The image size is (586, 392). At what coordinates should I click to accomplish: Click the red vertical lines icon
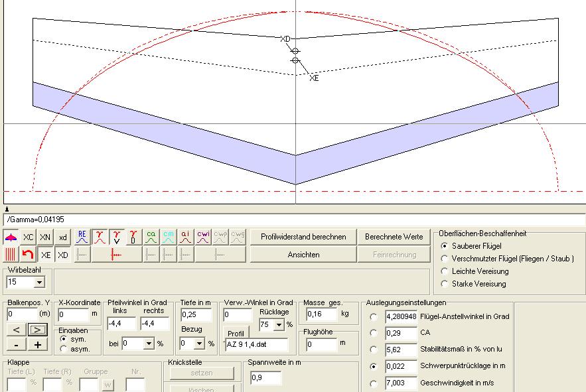[x=11, y=255]
